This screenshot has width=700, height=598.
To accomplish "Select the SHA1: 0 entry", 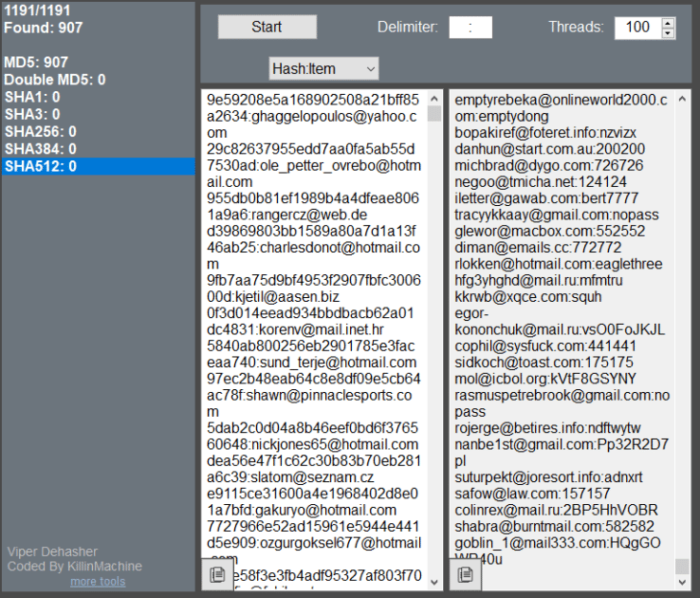I will (99, 97).
